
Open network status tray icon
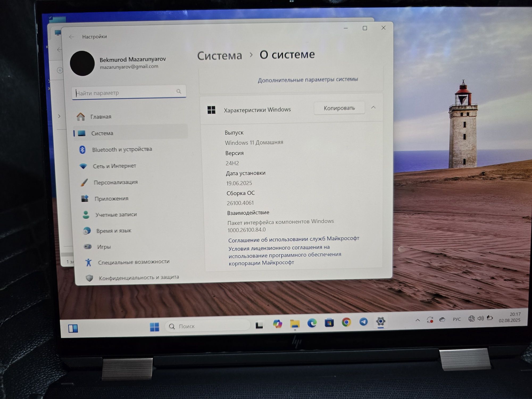tap(472, 318)
